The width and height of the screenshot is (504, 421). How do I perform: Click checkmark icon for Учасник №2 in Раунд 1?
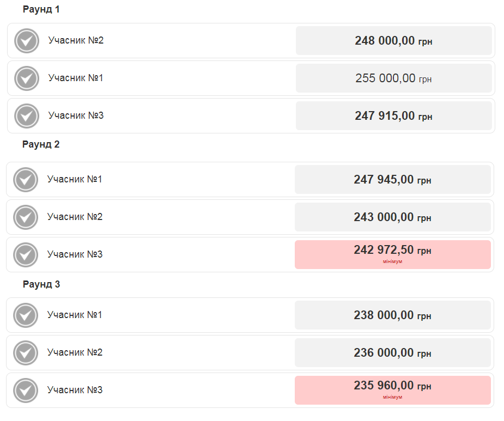27,41
